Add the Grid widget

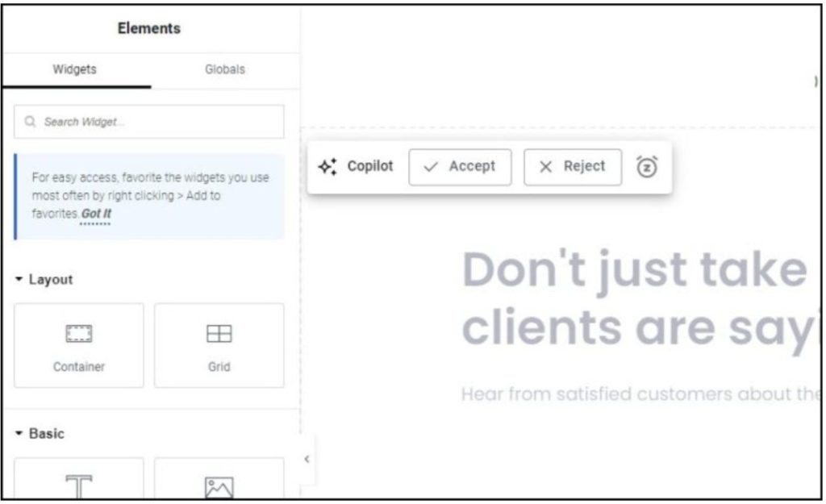219,345
